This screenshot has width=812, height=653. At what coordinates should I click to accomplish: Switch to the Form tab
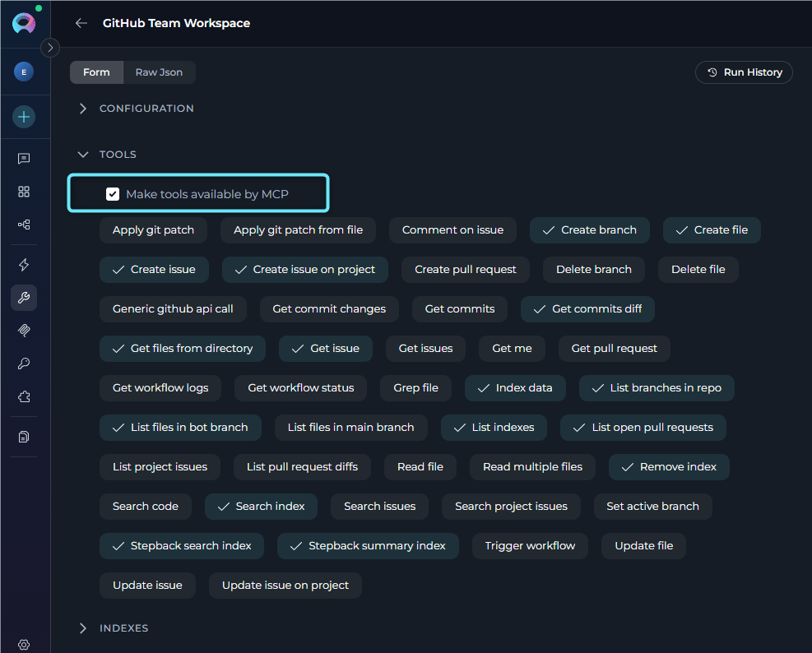coord(96,72)
